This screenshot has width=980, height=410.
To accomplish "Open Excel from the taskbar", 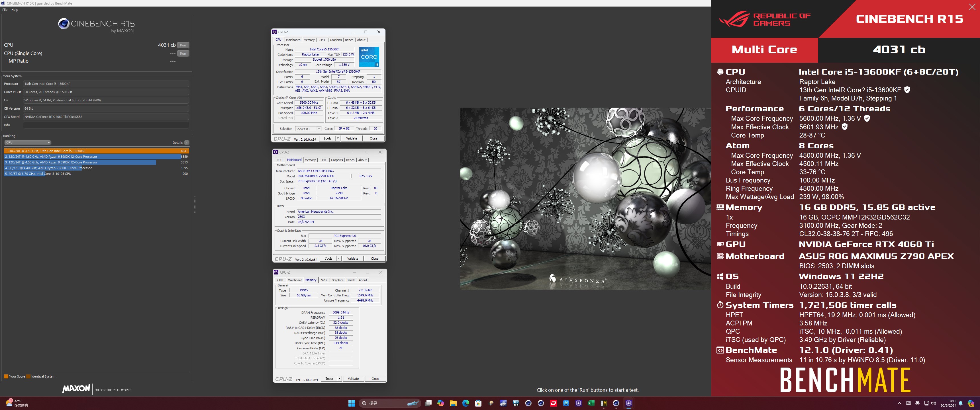I will pos(591,403).
